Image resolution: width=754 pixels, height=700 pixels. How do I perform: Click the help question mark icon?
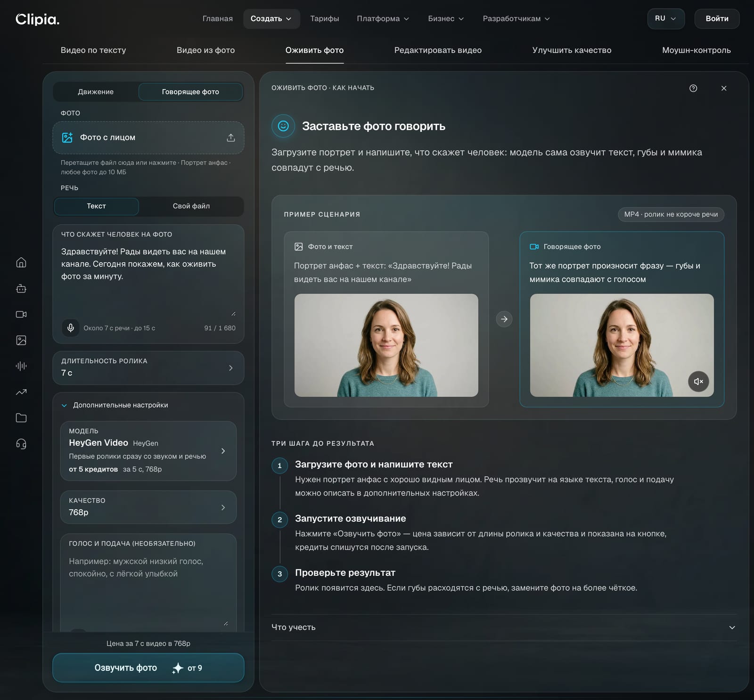point(693,88)
